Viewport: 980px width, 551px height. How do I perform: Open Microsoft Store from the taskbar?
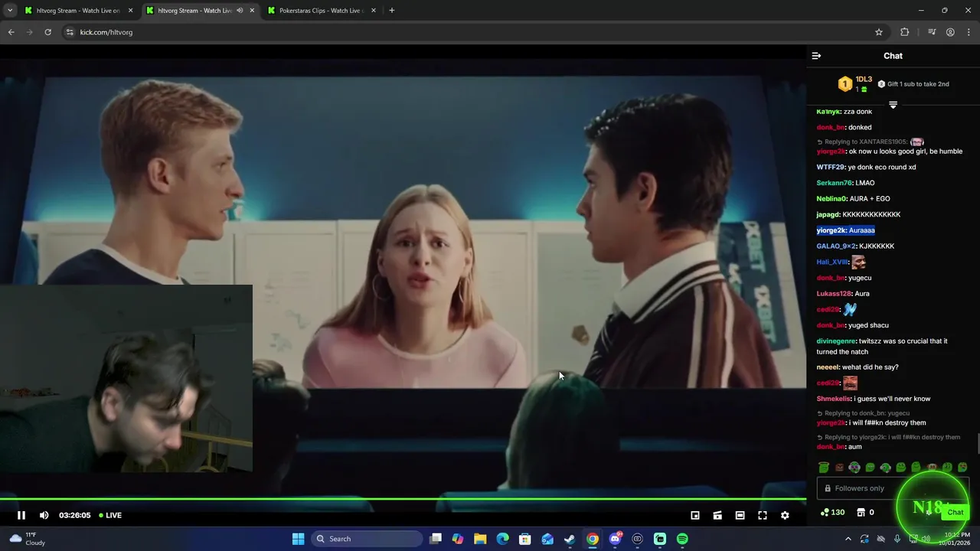(x=525, y=539)
